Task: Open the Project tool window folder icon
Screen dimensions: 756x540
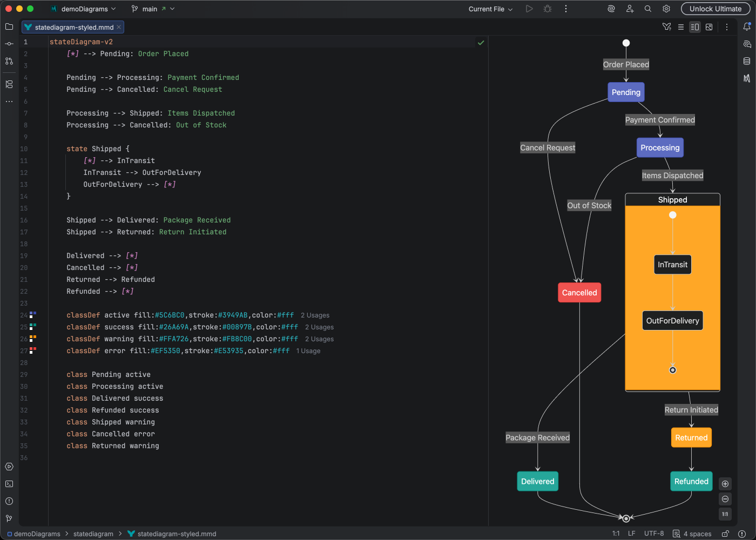Action: point(9,26)
